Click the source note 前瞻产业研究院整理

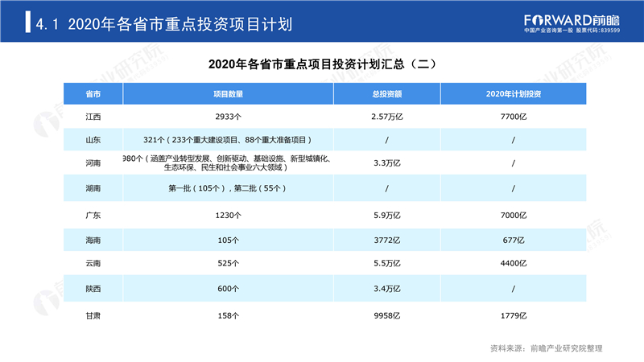(567, 348)
